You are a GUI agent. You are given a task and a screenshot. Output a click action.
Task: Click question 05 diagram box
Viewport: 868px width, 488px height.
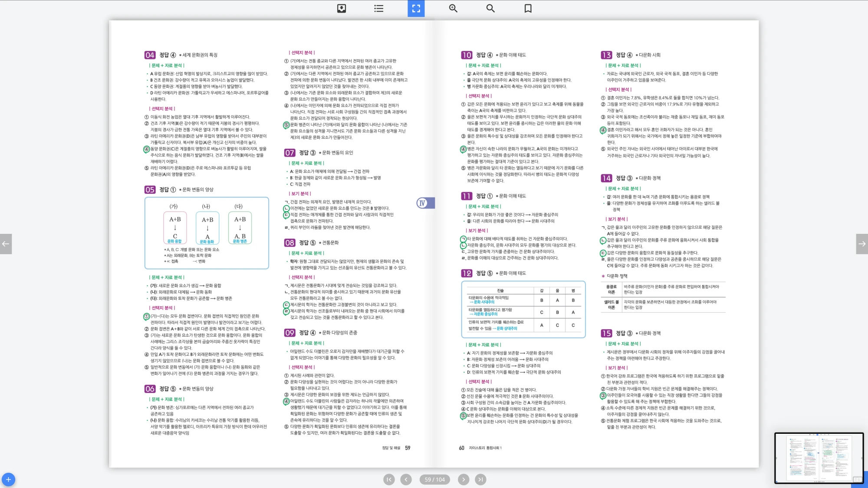(x=207, y=233)
